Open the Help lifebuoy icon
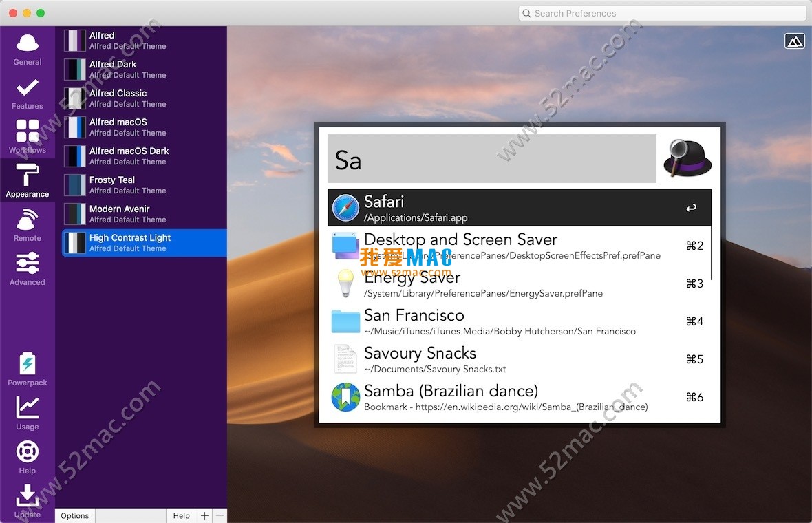This screenshot has width=812, height=523. (28, 451)
